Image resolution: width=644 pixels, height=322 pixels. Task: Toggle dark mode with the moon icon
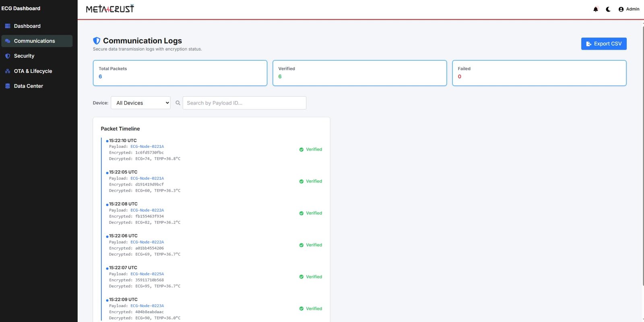(608, 9)
